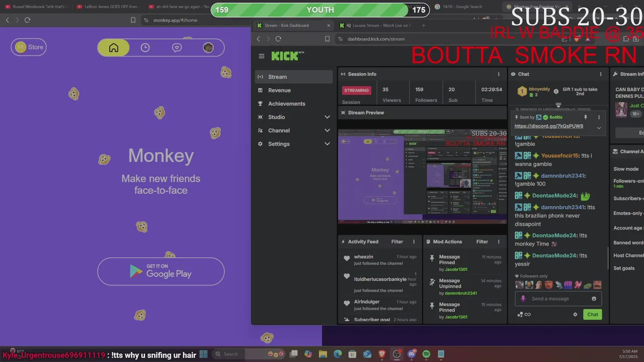Switch to the Russel Westbrook YouTube tab
The image size is (644, 362).
35,7
